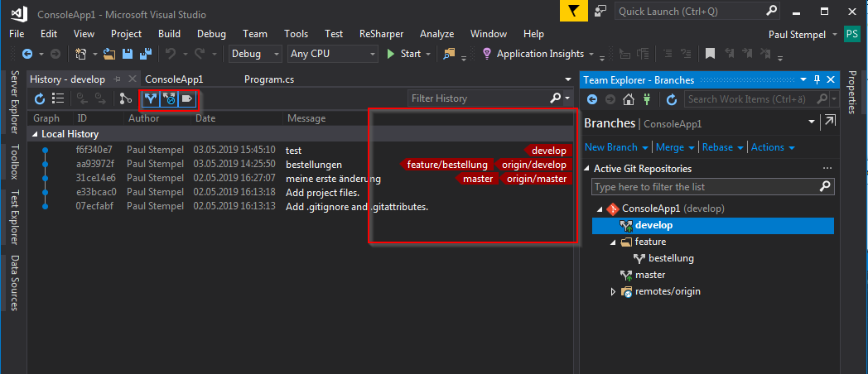Collapse the feature folder node
This screenshot has height=374, width=868.
click(614, 242)
